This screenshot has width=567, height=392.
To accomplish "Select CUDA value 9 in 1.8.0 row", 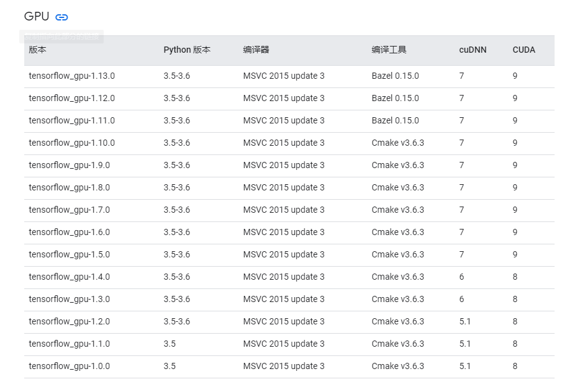I will click(515, 187).
